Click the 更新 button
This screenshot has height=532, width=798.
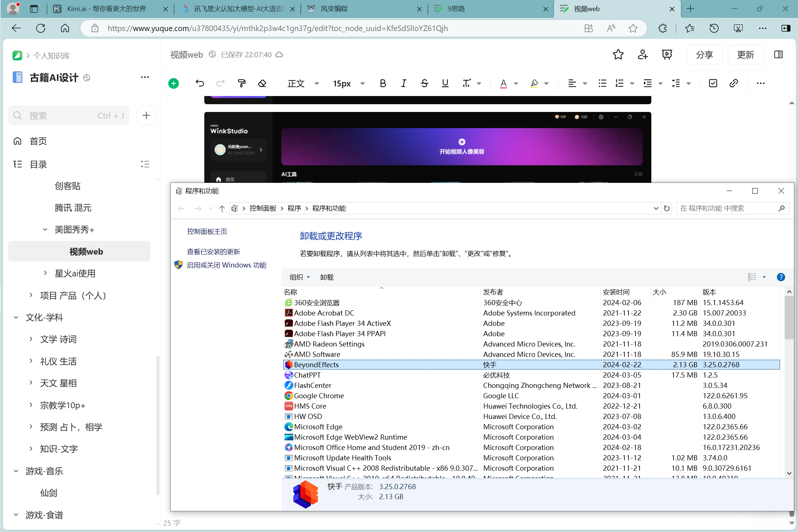(745, 55)
